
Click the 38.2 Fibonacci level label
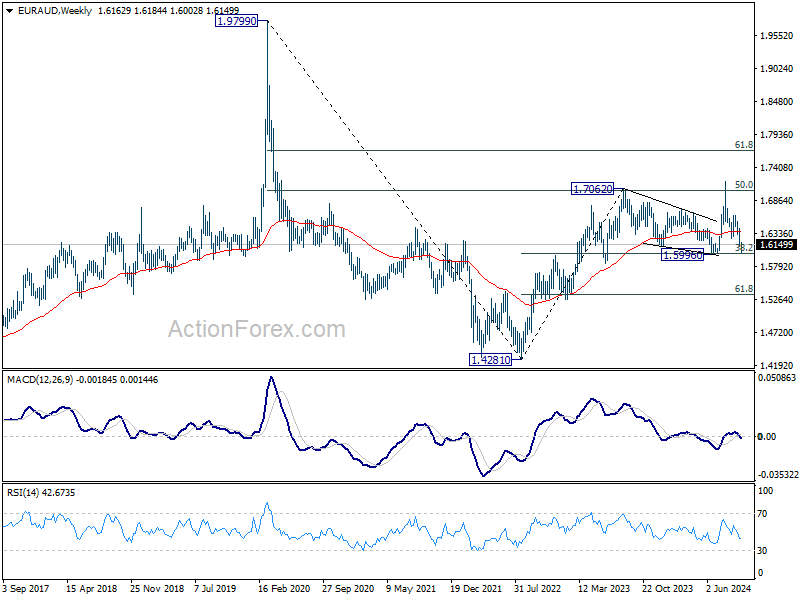point(743,247)
